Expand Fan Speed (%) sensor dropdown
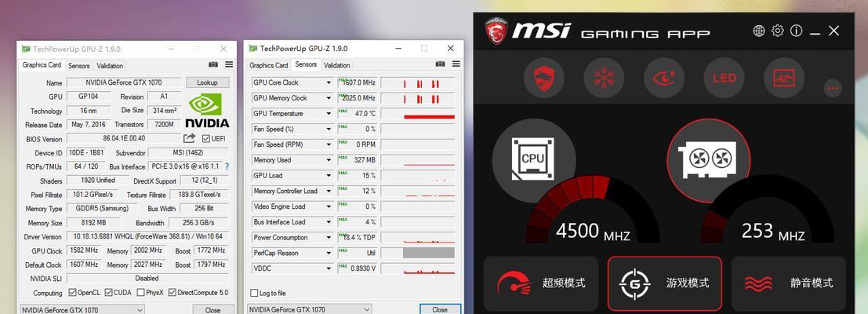The image size is (868, 314). (x=329, y=129)
